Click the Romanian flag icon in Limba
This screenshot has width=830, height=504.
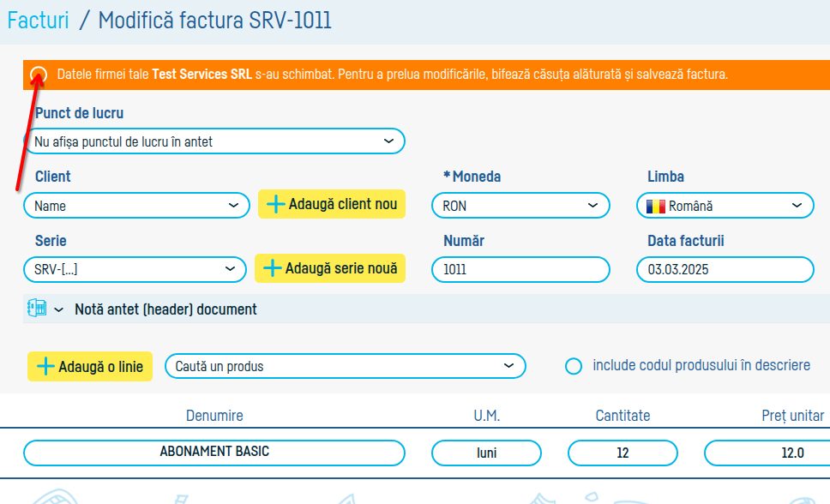(x=656, y=206)
